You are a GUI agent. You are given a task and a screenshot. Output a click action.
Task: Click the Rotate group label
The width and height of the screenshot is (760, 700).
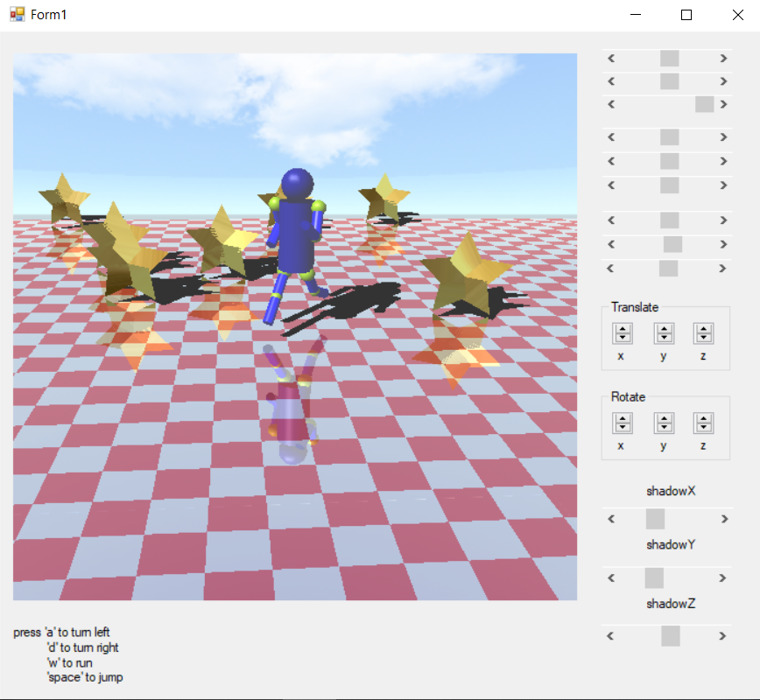[x=628, y=396]
